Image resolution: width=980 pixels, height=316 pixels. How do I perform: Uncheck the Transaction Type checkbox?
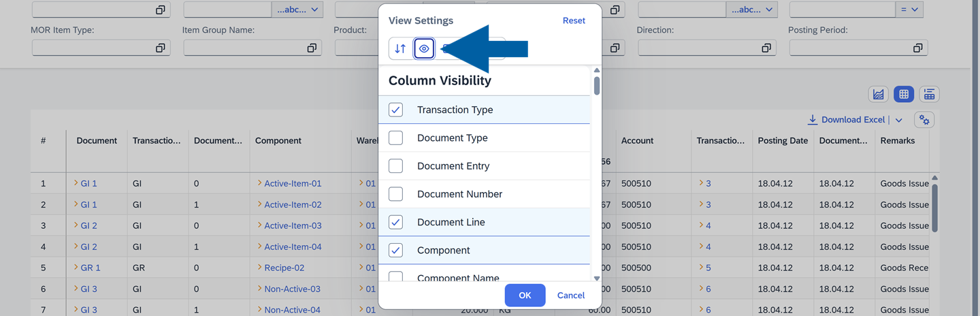click(395, 110)
